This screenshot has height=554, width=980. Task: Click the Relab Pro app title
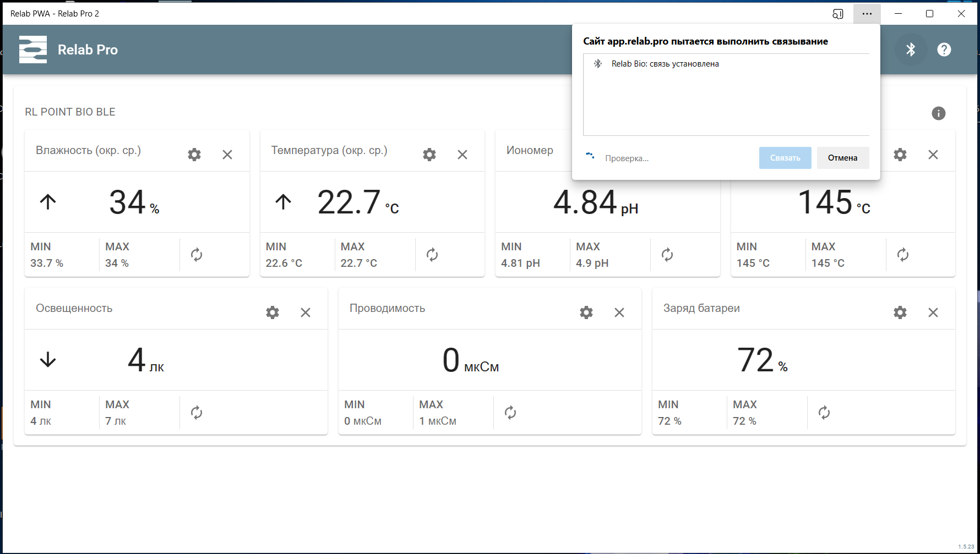(88, 50)
